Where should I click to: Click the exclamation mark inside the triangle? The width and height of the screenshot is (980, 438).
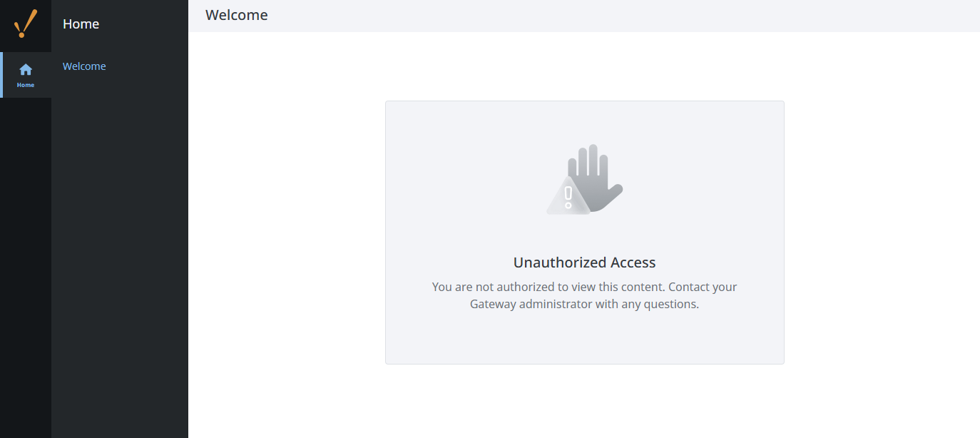568,197
